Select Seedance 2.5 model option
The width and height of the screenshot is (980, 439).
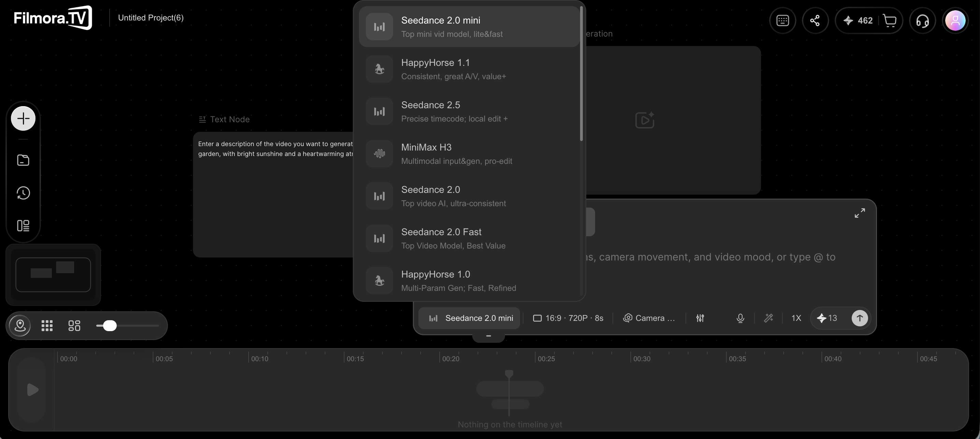point(469,111)
